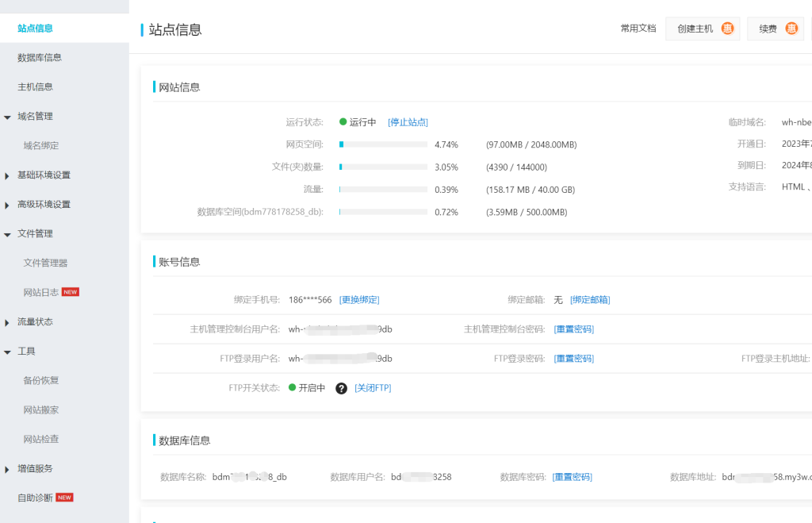
Task: Click the NEW badge beside 网站日志
Action: pyautogui.click(x=71, y=292)
